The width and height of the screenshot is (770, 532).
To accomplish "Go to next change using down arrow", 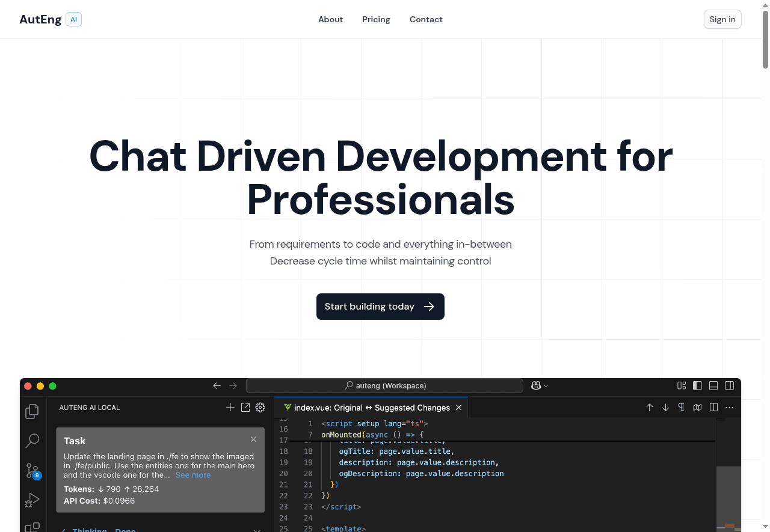I will pos(665,408).
